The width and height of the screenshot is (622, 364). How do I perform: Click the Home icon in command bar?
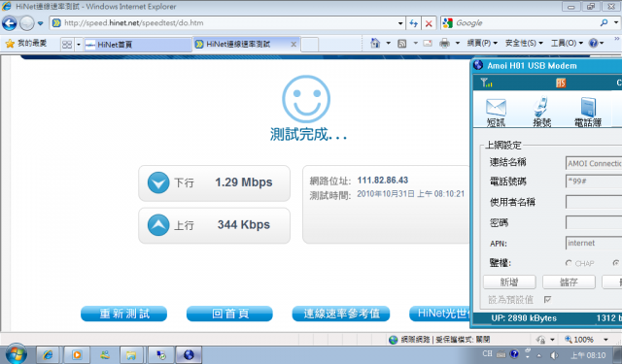375,43
